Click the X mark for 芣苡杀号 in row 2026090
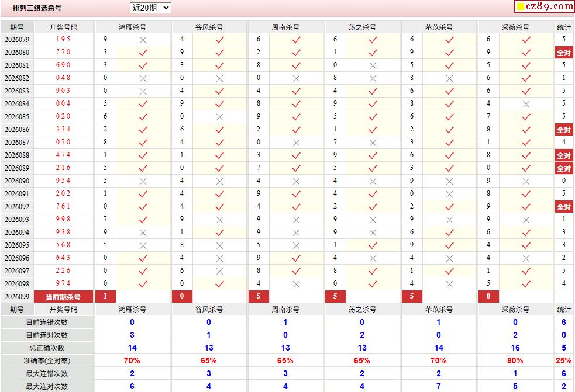 (x=450, y=181)
